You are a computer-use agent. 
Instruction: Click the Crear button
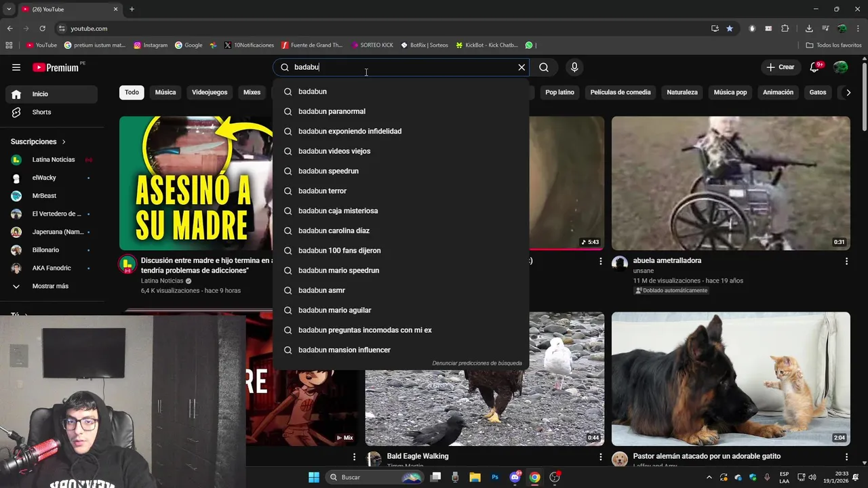coord(781,67)
